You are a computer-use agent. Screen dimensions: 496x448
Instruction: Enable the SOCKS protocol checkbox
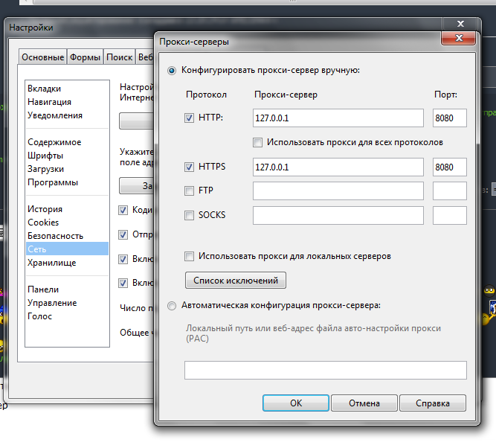(189, 215)
